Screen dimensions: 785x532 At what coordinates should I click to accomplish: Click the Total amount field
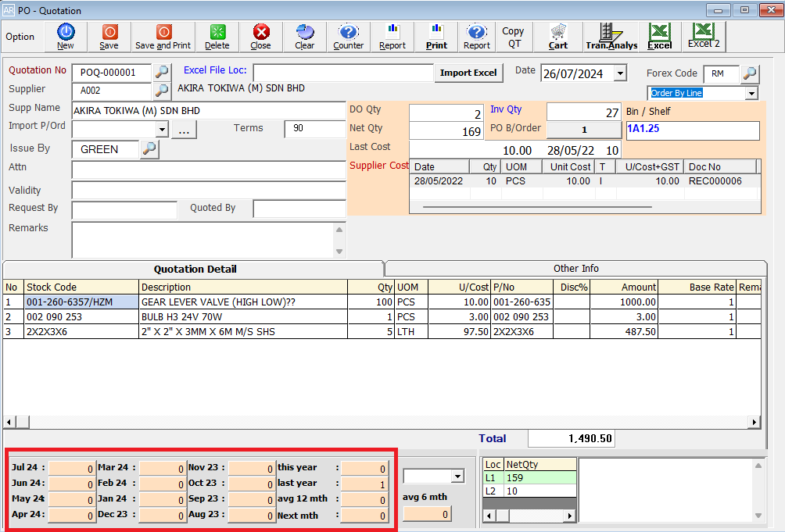coord(572,438)
